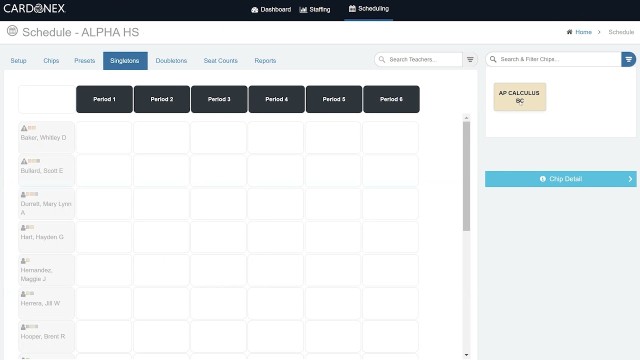Click the Period 6 column header

click(391, 99)
